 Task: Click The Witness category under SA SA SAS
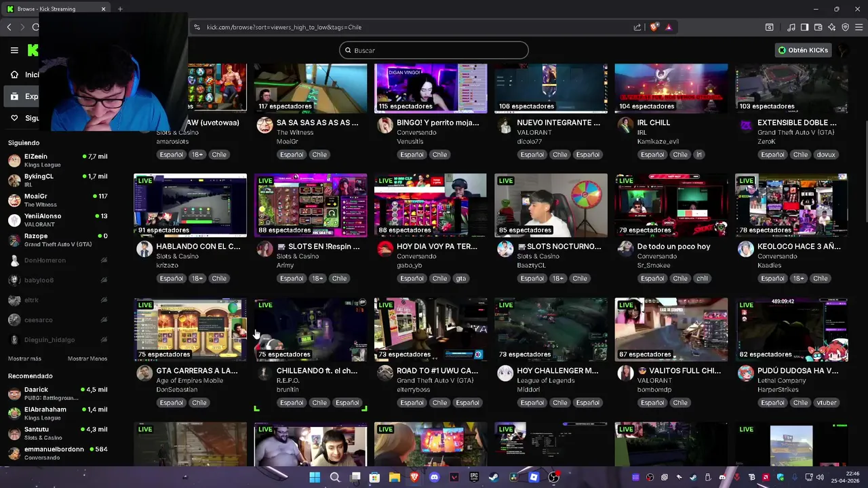click(x=295, y=132)
